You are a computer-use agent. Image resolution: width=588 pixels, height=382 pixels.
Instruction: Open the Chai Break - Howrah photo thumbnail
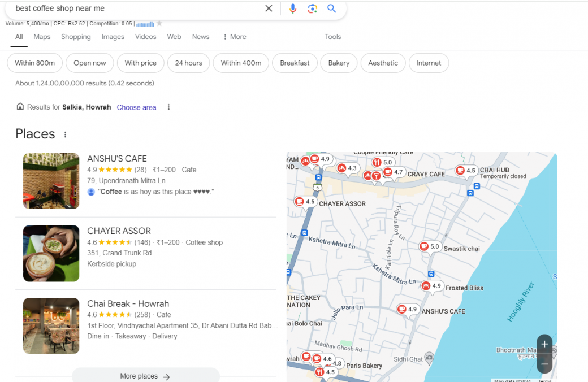(x=51, y=325)
